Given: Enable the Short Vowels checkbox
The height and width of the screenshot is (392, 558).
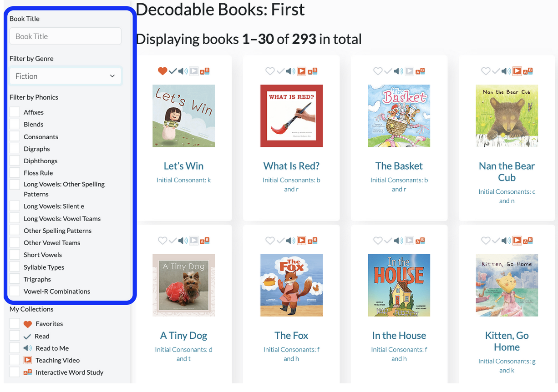Looking at the screenshot, I should pyautogui.click(x=15, y=255).
